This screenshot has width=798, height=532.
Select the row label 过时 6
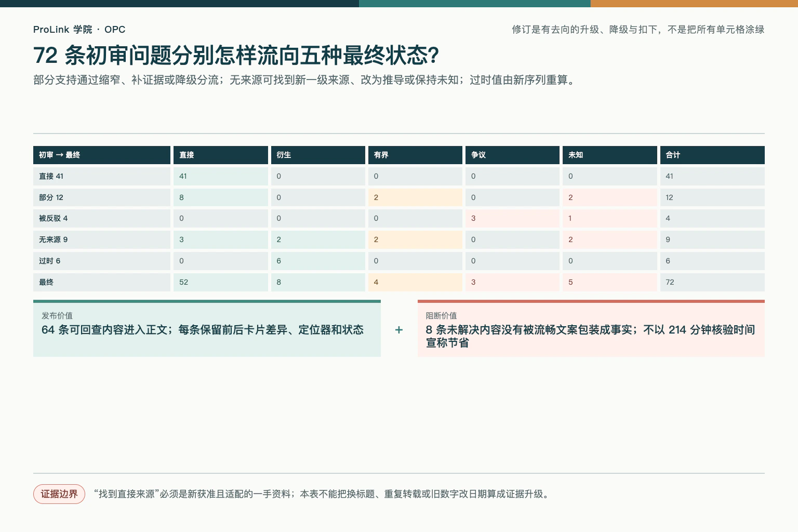(x=102, y=261)
